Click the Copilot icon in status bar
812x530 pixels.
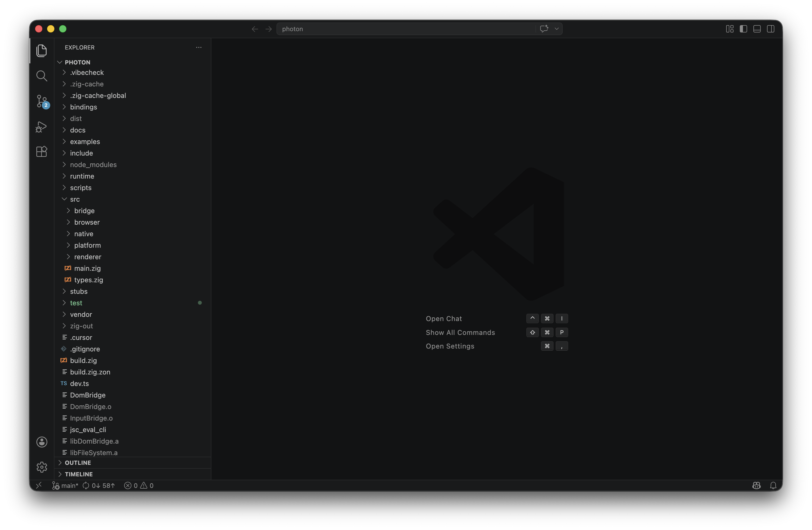tap(756, 485)
